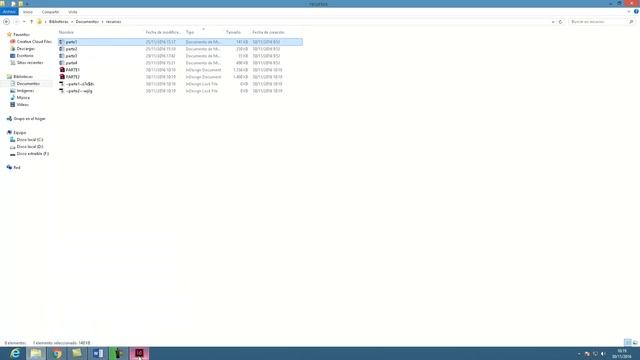Open Disco local (D:)
This screenshot has height=360, width=640.
[x=29, y=147]
